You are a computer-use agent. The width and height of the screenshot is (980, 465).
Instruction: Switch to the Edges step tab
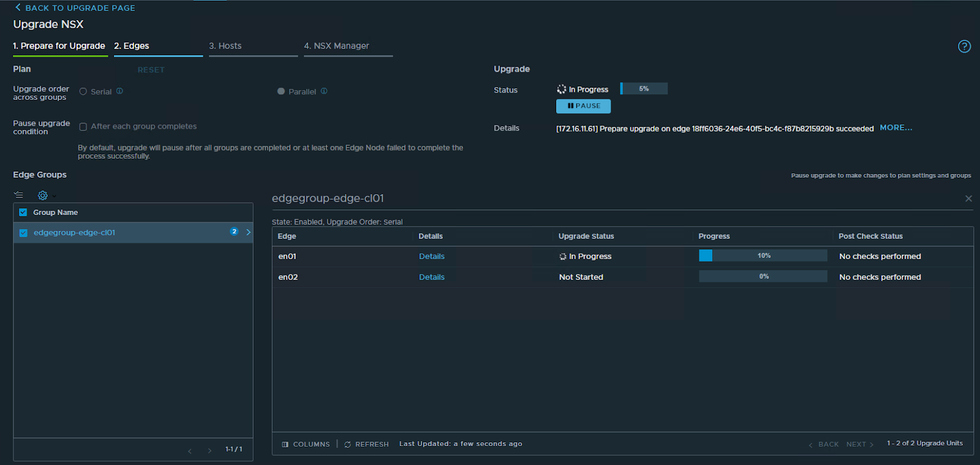tap(132, 46)
